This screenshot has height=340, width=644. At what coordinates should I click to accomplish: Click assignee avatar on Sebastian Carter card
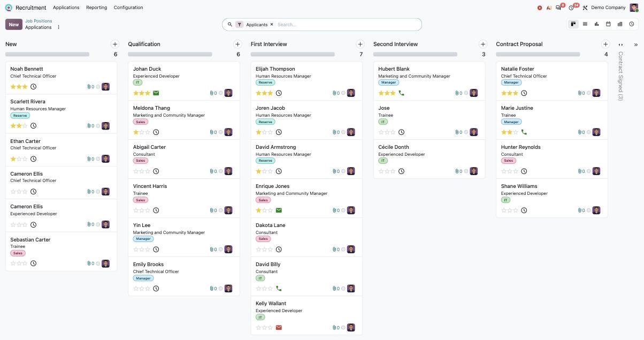[x=106, y=263]
